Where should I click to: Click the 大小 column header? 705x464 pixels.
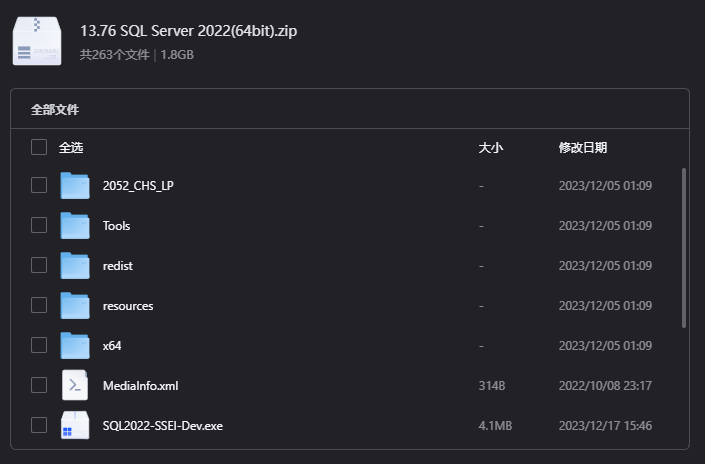[x=491, y=147]
